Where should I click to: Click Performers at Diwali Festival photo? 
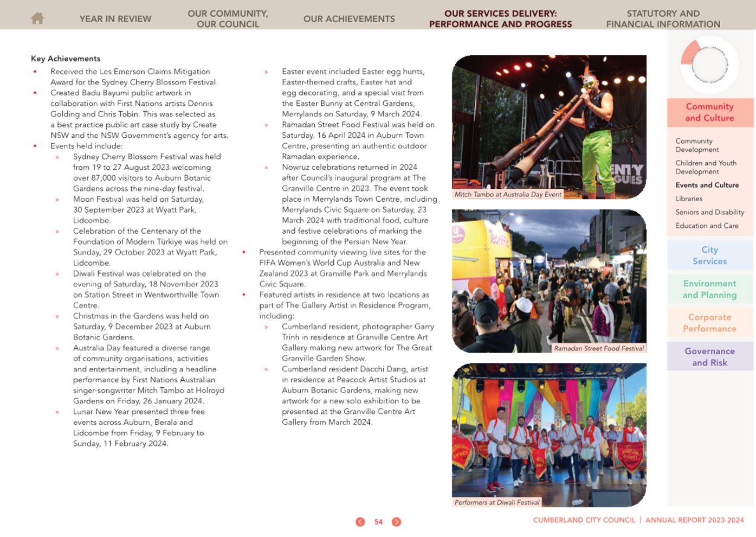(549, 435)
